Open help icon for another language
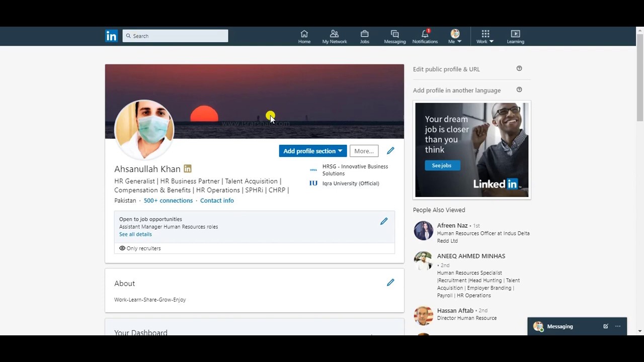Image resolution: width=644 pixels, height=362 pixels. tap(519, 89)
